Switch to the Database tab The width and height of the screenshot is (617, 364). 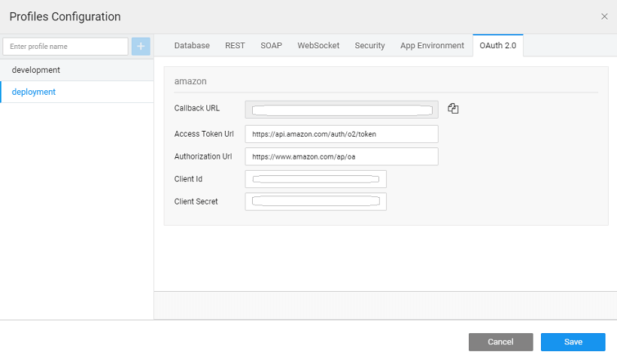point(192,45)
